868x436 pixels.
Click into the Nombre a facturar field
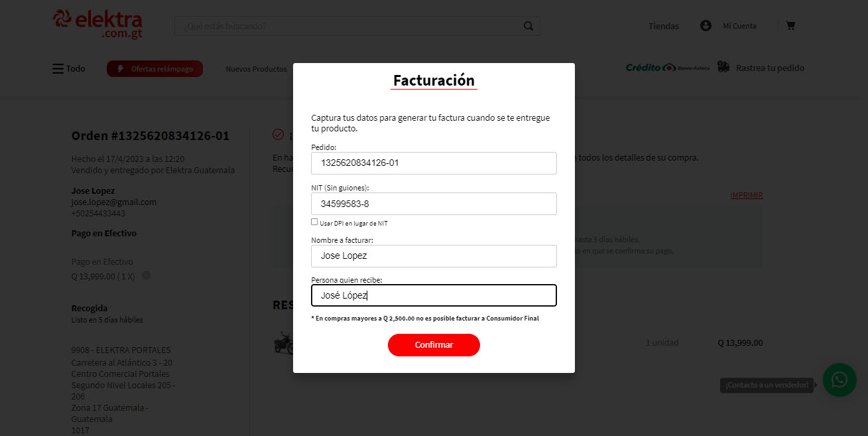(x=434, y=256)
